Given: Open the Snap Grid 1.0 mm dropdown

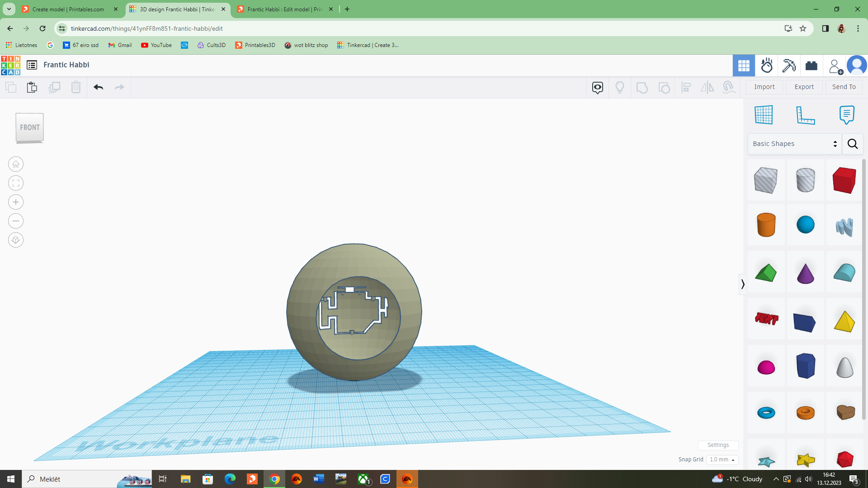Looking at the screenshot, I should (722, 460).
